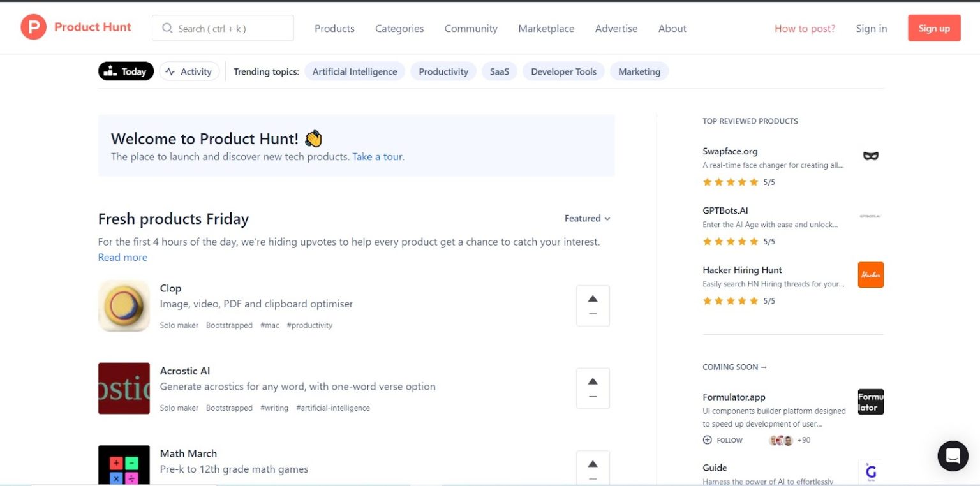This screenshot has width=980, height=486.
Task: Click the Math March product icon
Action: [124, 465]
